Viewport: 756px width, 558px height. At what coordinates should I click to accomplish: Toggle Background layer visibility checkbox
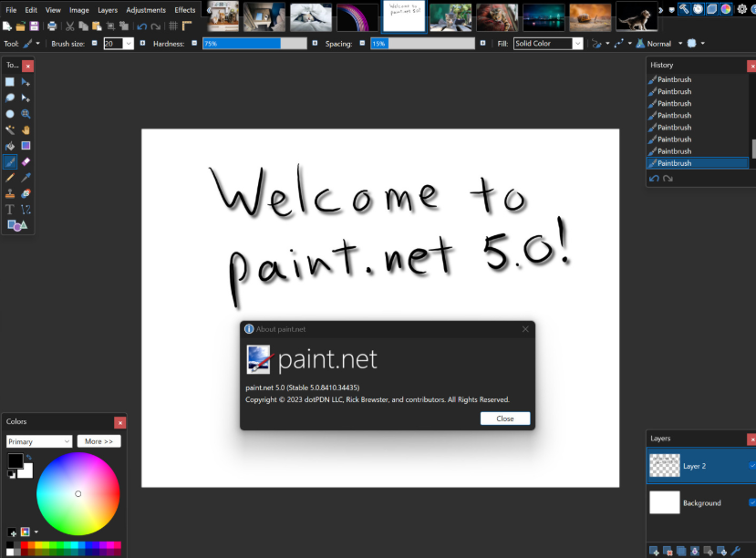[752, 502]
